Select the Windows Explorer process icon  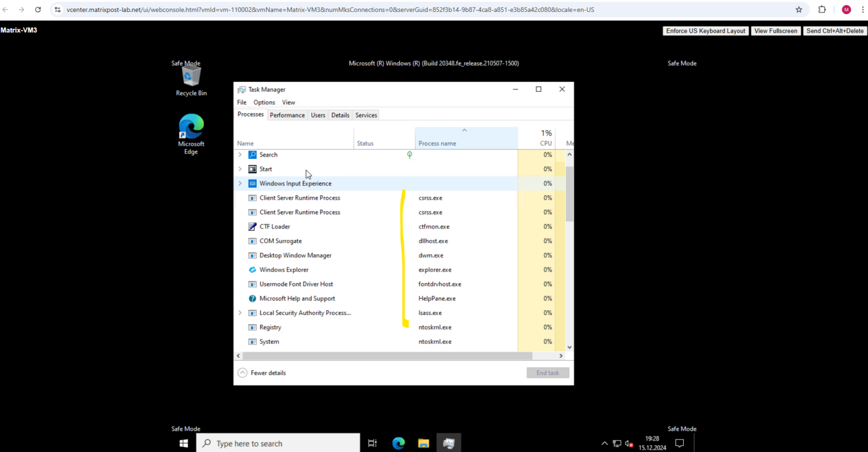(252, 270)
